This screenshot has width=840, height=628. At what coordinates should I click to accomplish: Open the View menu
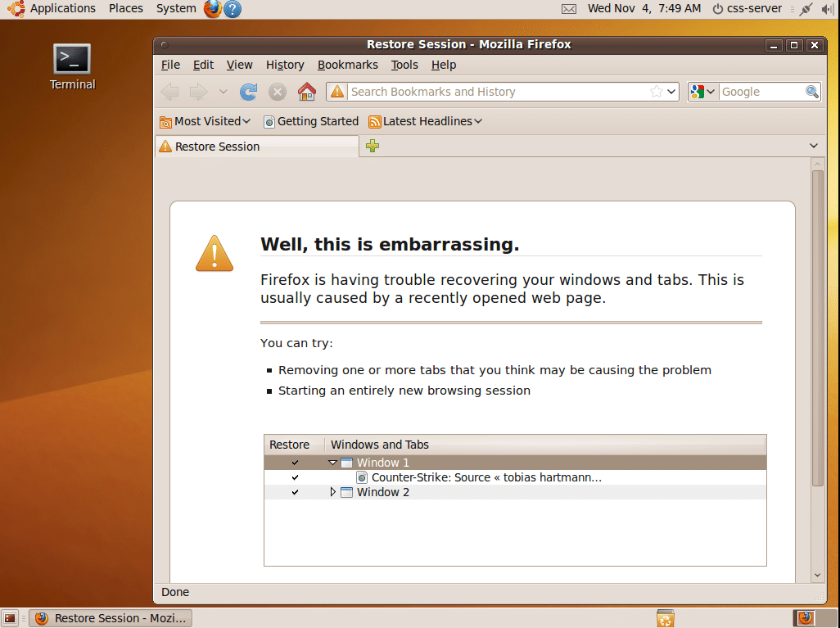[x=239, y=65]
